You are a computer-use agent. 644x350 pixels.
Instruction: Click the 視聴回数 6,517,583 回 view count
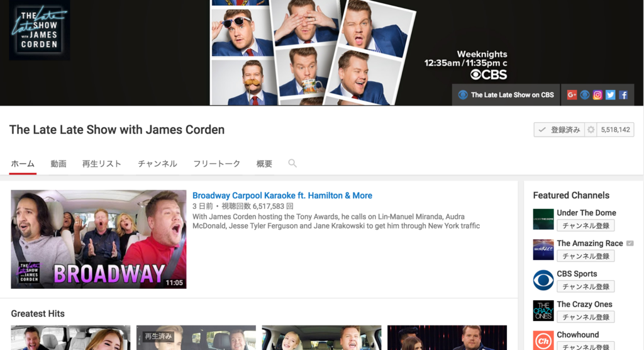[257, 206]
